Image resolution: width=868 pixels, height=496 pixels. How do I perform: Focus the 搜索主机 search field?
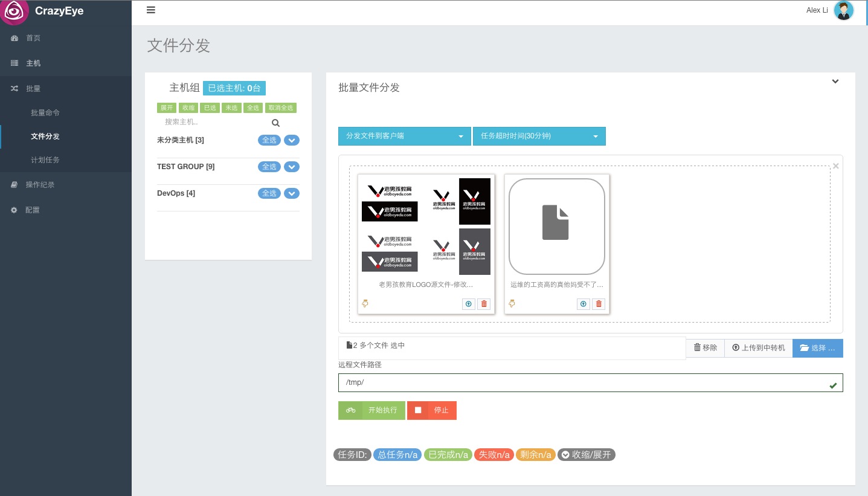point(213,122)
